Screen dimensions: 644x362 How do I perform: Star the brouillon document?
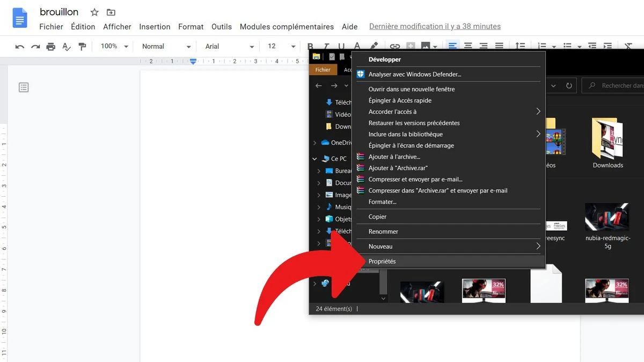pos(94,12)
